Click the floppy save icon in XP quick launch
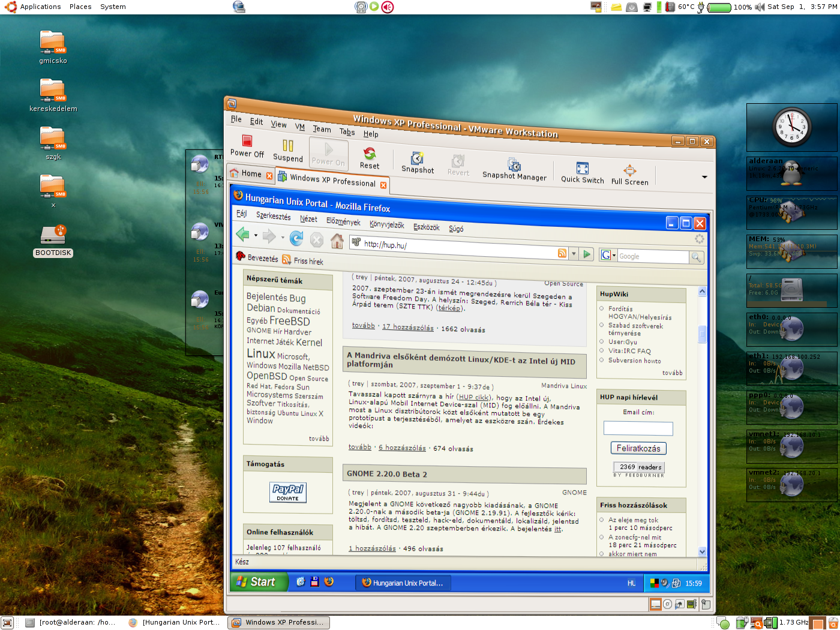This screenshot has width=840, height=630. (x=314, y=581)
